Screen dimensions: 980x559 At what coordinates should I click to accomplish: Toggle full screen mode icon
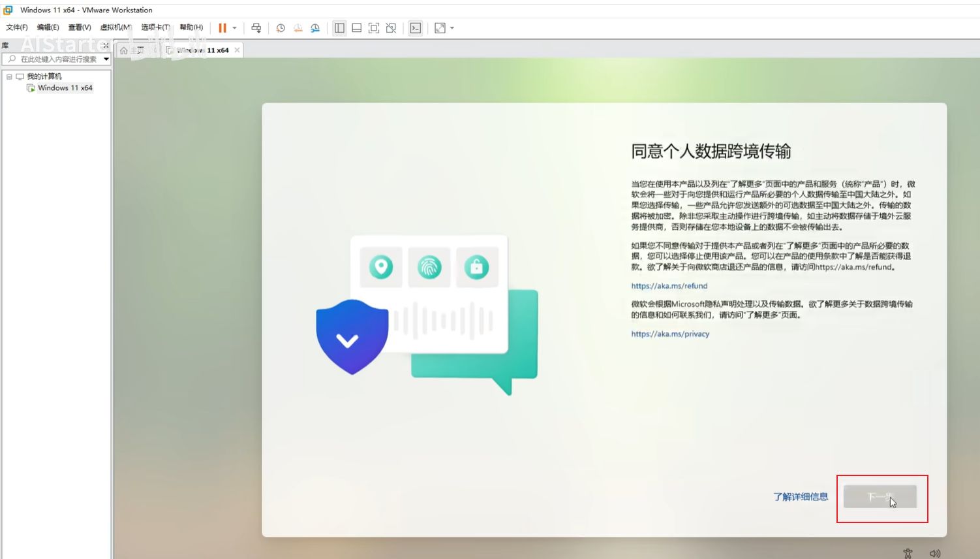coord(374,28)
